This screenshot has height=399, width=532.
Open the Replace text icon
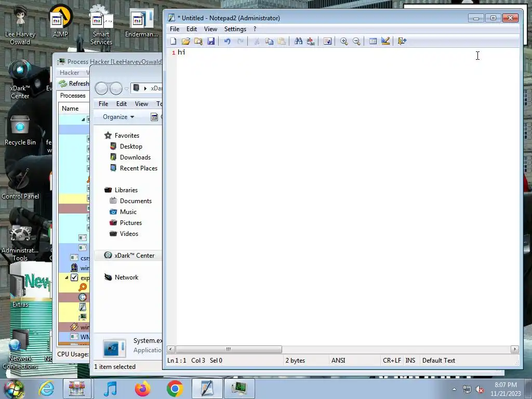click(311, 42)
